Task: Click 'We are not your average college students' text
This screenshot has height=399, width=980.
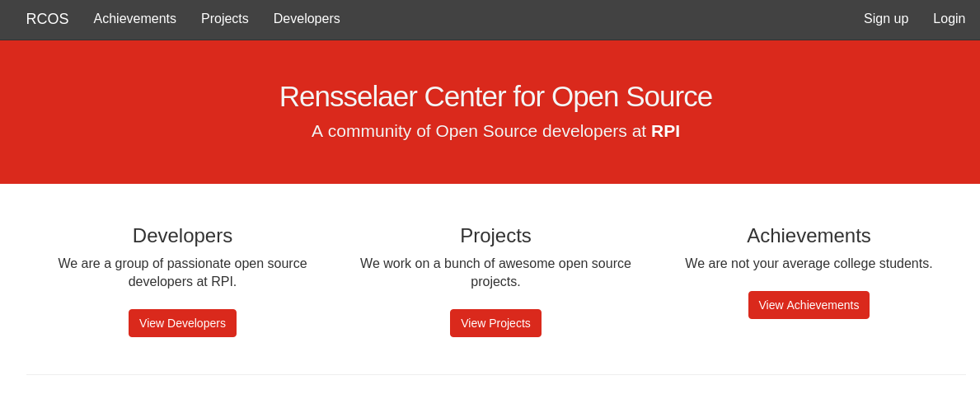Action: pos(809,263)
